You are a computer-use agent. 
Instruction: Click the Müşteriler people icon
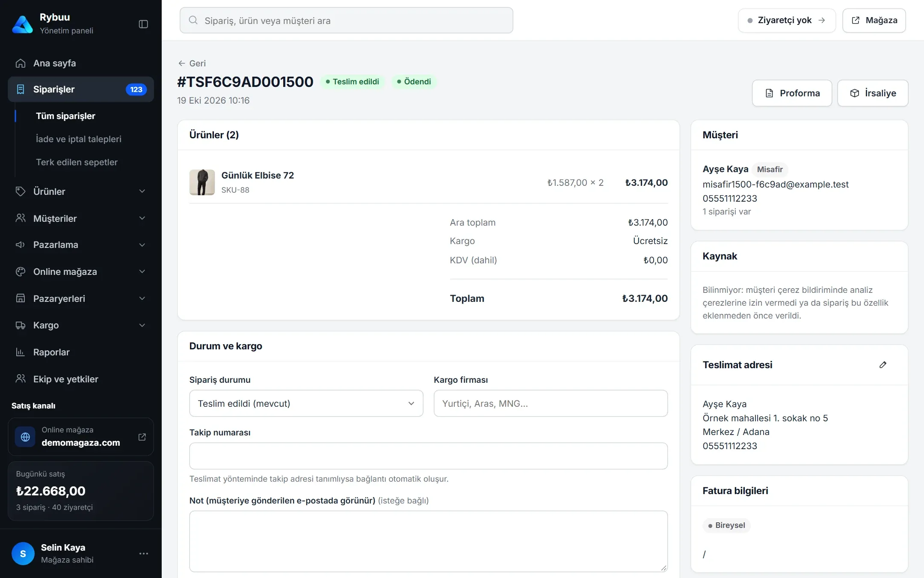[20, 218]
